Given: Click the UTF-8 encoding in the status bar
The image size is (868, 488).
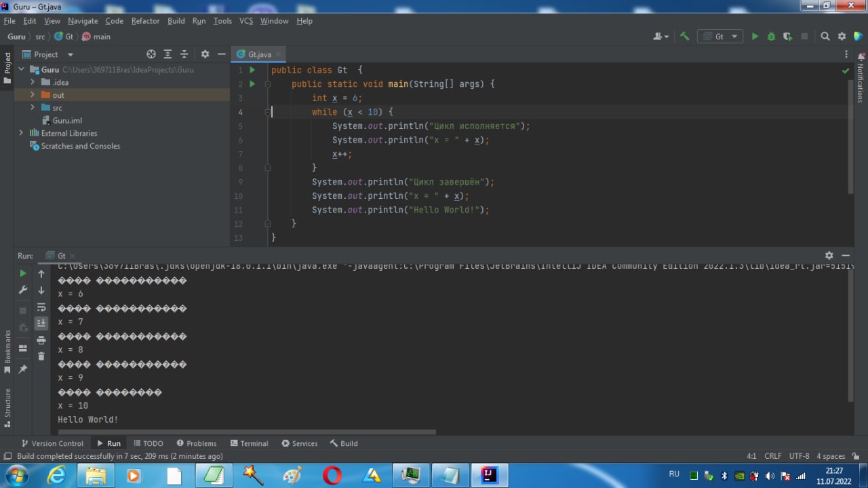Looking at the screenshot, I should click(799, 456).
